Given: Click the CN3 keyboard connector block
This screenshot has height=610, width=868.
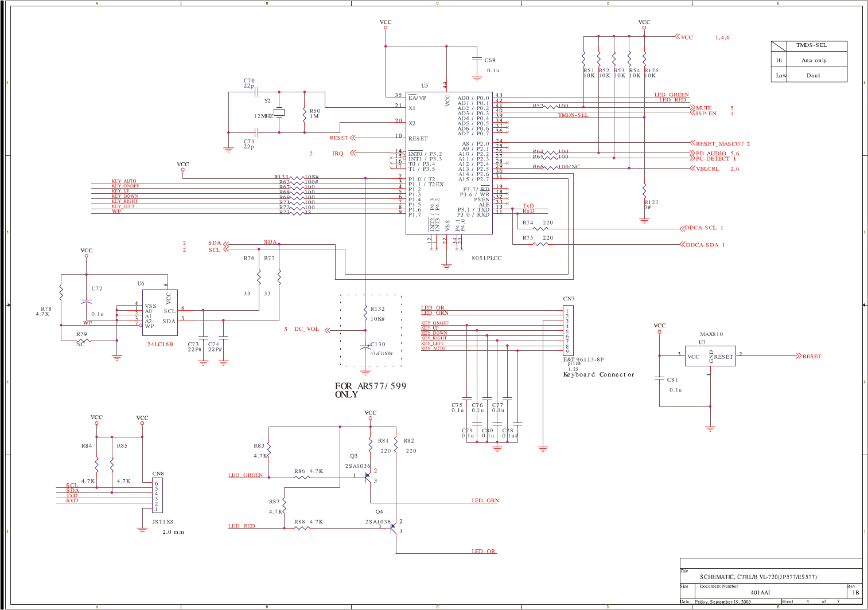Looking at the screenshot, I should pyautogui.click(x=567, y=331).
